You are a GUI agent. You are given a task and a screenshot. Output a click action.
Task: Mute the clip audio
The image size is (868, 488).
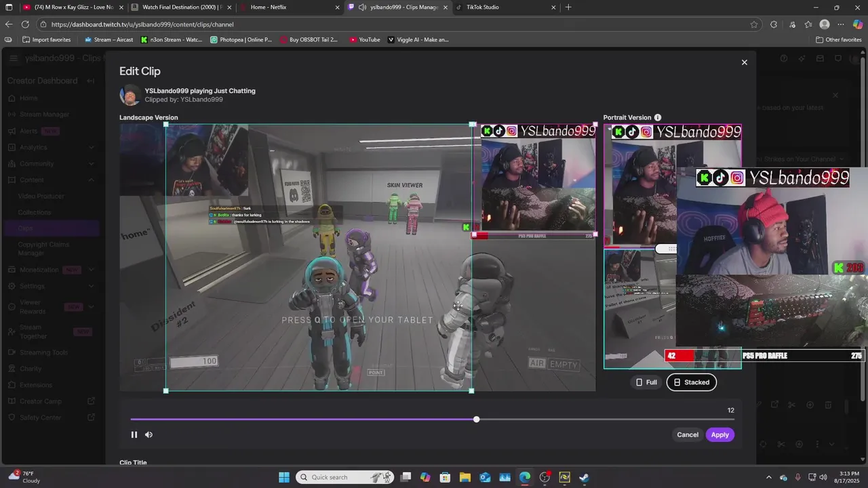coord(149,434)
